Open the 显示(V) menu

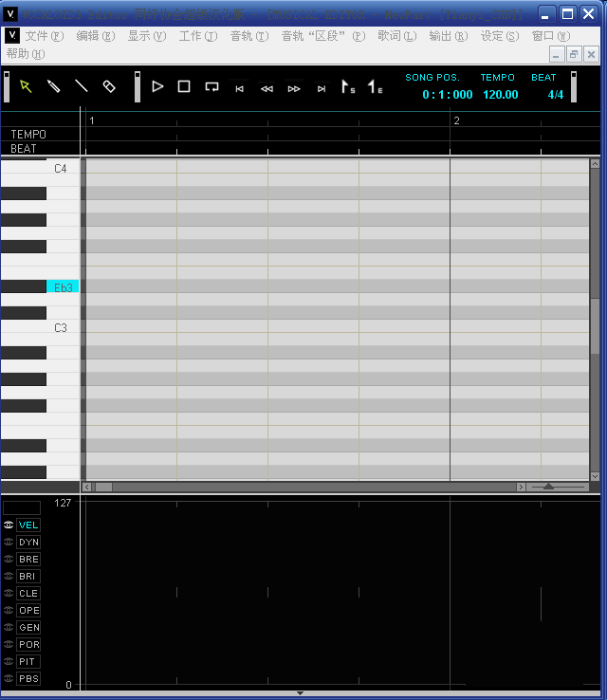(x=147, y=36)
